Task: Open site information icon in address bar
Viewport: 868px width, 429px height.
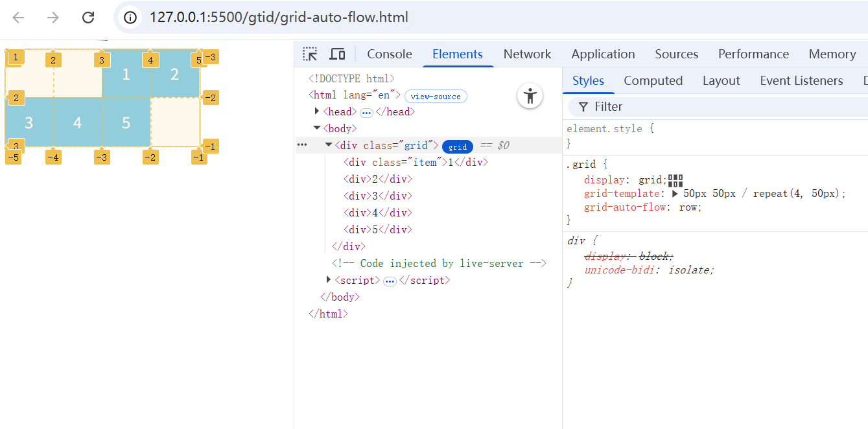Action: (130, 17)
